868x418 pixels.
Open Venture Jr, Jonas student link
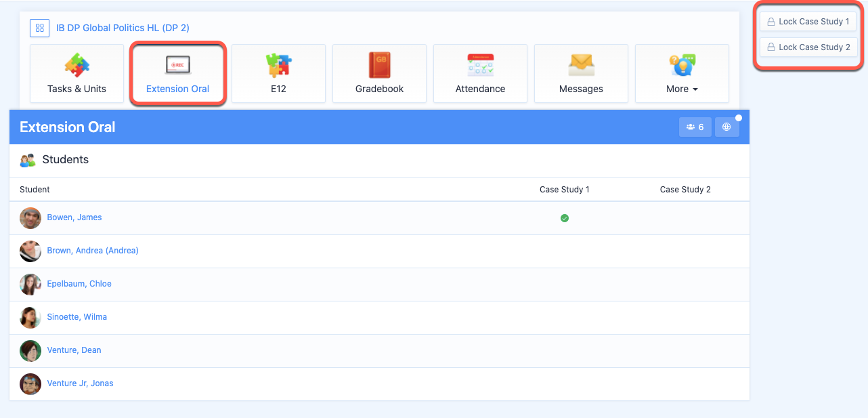pyautogui.click(x=80, y=383)
